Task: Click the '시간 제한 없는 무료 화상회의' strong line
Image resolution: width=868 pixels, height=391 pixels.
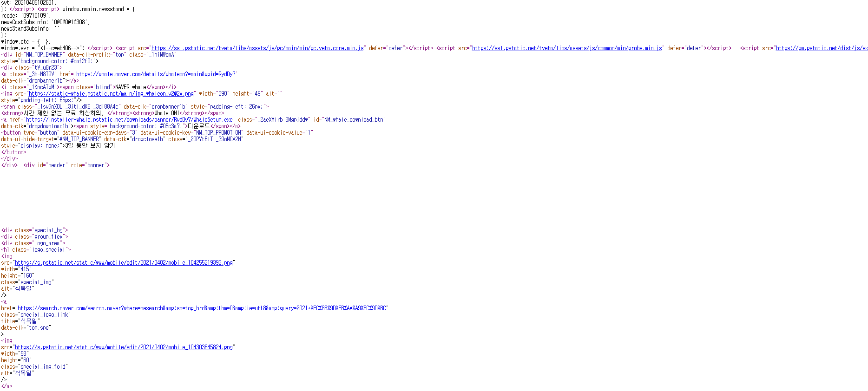Action: (x=112, y=113)
